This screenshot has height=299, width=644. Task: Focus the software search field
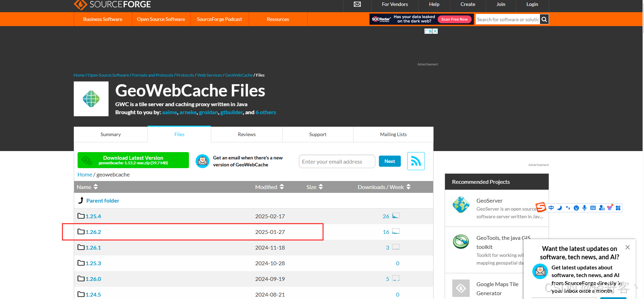pos(508,19)
